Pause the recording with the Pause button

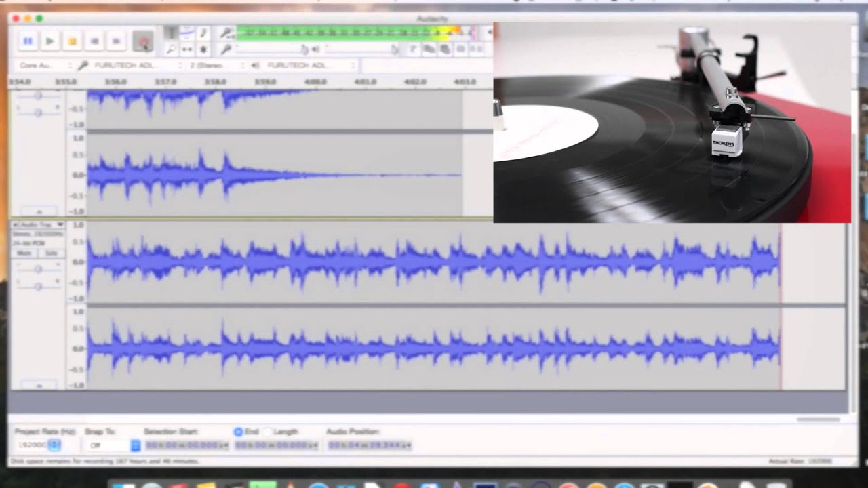[28, 41]
